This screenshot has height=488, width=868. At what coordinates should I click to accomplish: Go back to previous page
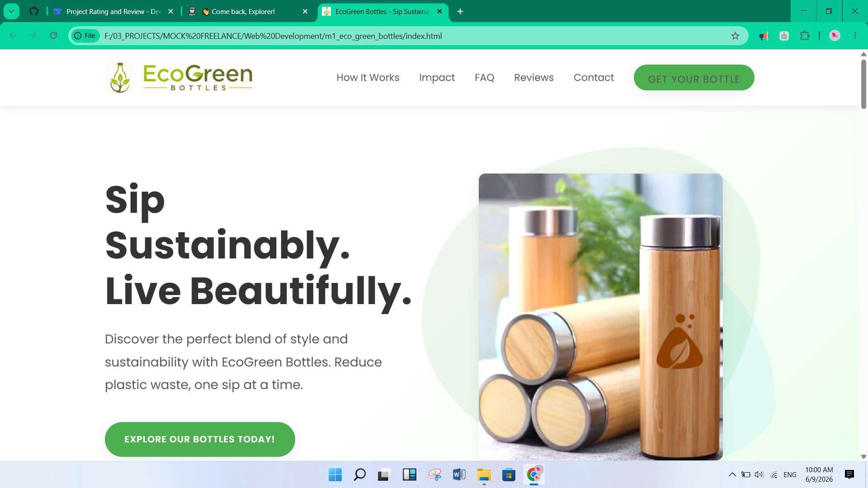13,36
